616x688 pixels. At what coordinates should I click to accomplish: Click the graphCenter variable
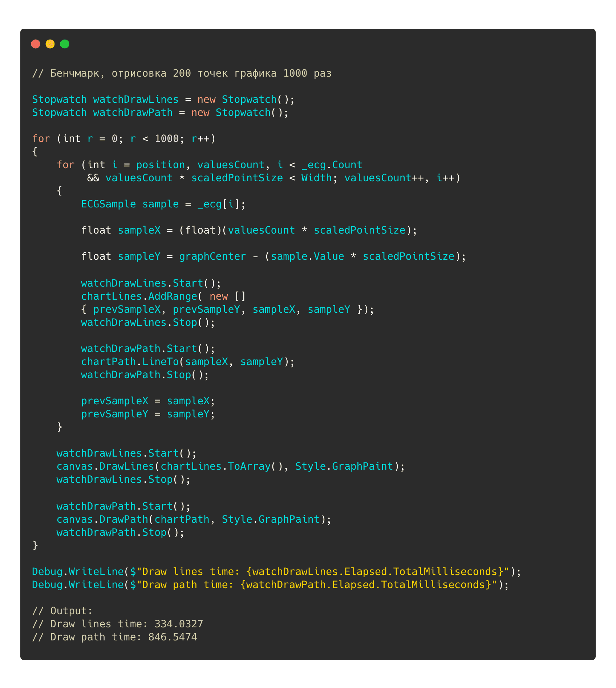point(212,256)
